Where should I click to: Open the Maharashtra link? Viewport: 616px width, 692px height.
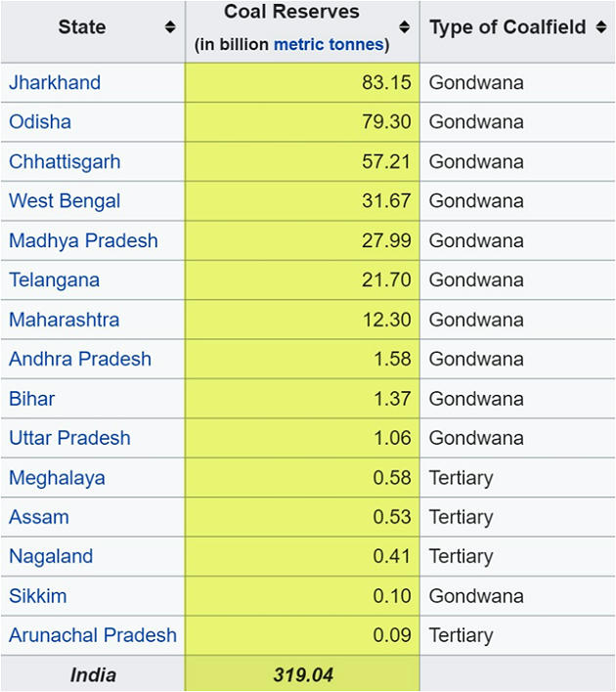point(65,320)
